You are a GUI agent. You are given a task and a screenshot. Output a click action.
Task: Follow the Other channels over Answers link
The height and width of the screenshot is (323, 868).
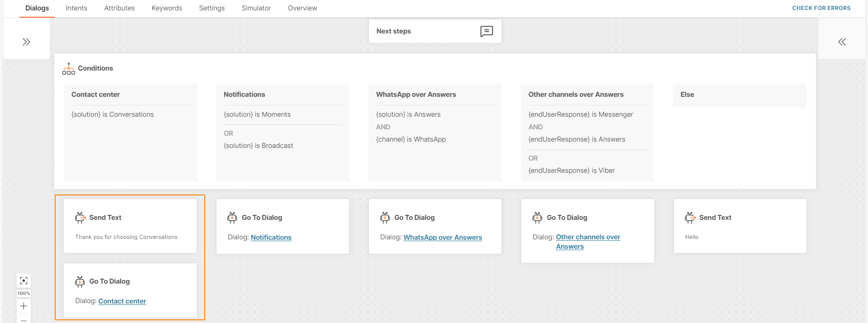588,242
